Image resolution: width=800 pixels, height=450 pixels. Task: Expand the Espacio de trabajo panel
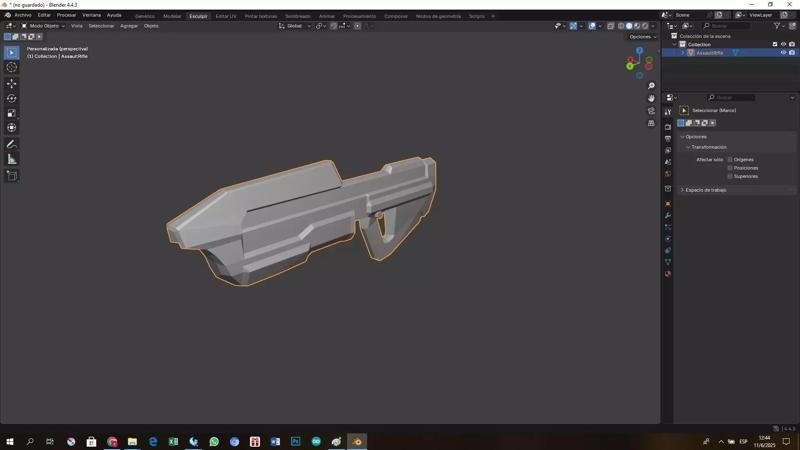point(705,190)
